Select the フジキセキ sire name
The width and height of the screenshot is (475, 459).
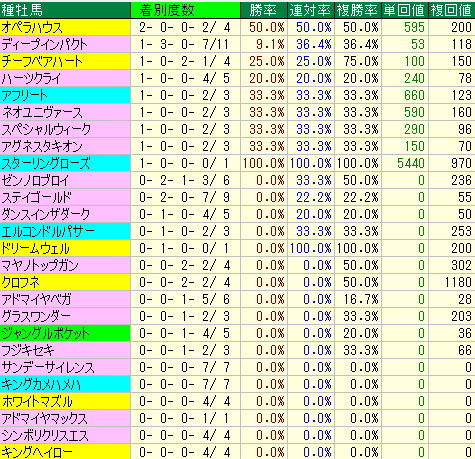65,350
